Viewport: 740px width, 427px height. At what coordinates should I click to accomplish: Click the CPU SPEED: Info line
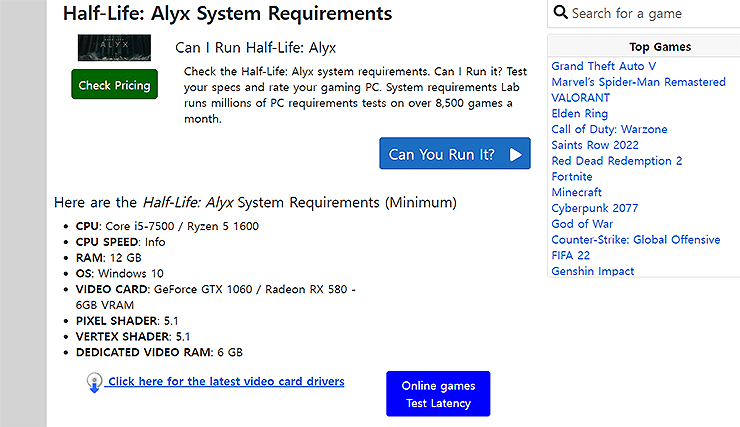(x=120, y=242)
